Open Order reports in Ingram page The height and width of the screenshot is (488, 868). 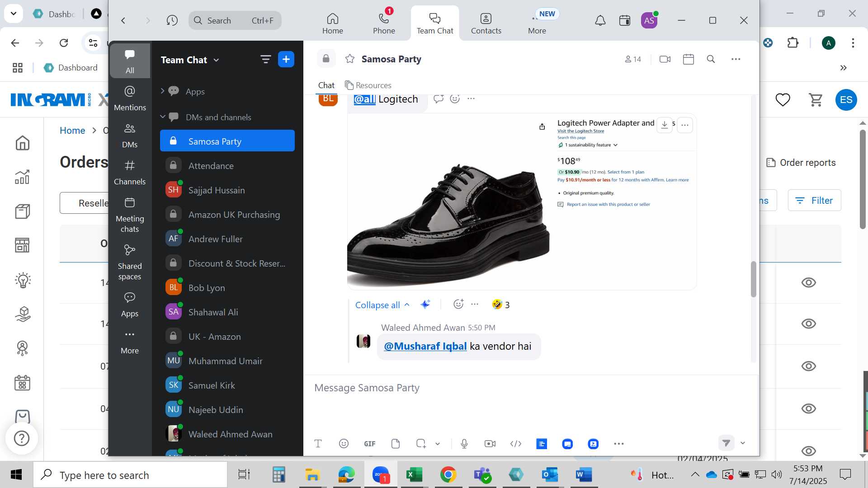[x=801, y=163]
